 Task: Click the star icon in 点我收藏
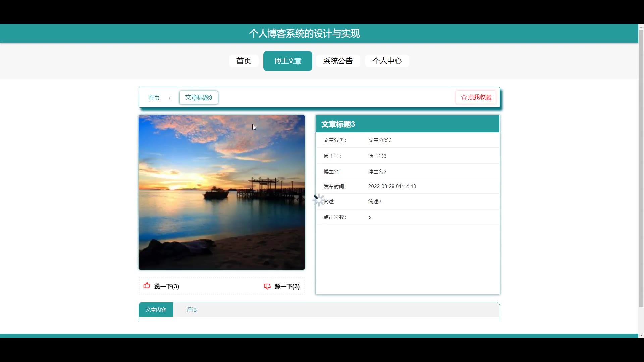(464, 97)
